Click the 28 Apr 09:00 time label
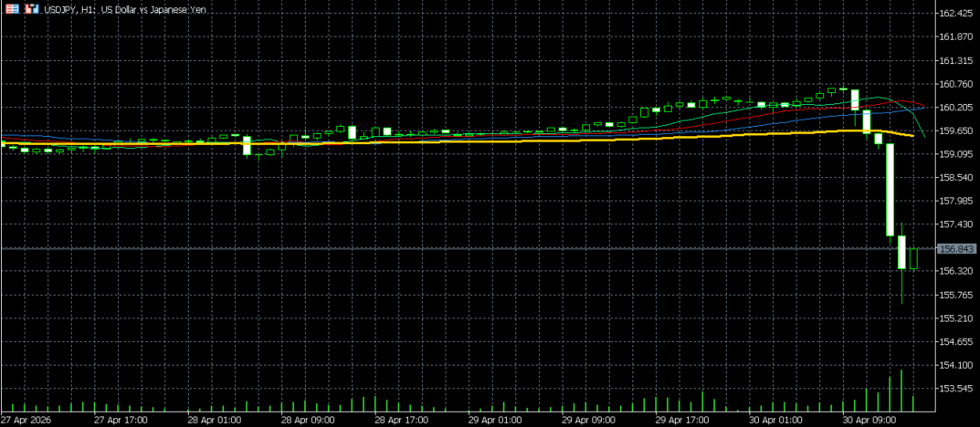The height and width of the screenshot is (427, 980). (x=308, y=420)
